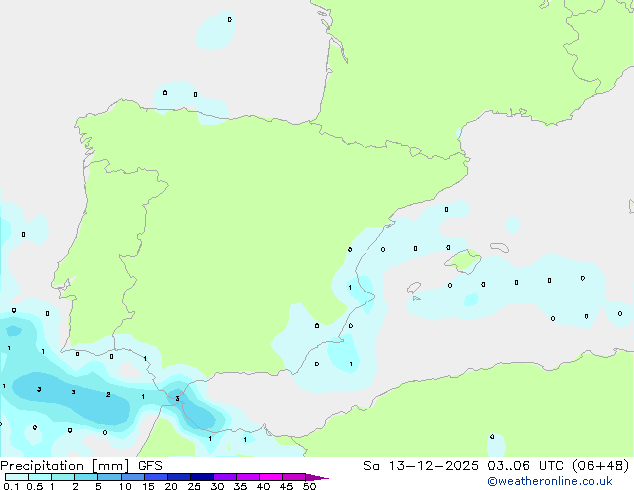Viewport: 634px width, 490px height.
Task: Select the legend swatch between 35 and 40
Action: tap(248, 477)
